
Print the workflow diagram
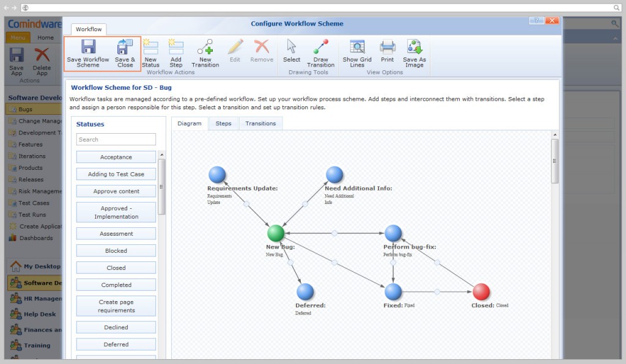387,51
